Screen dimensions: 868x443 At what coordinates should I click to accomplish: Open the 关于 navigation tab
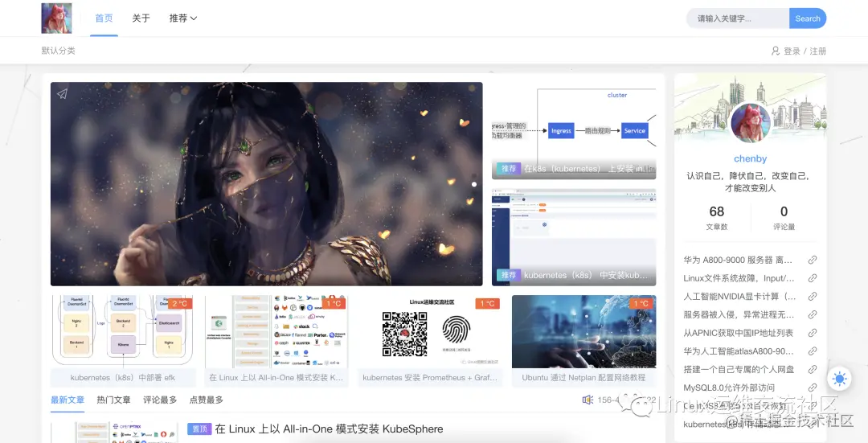(141, 18)
